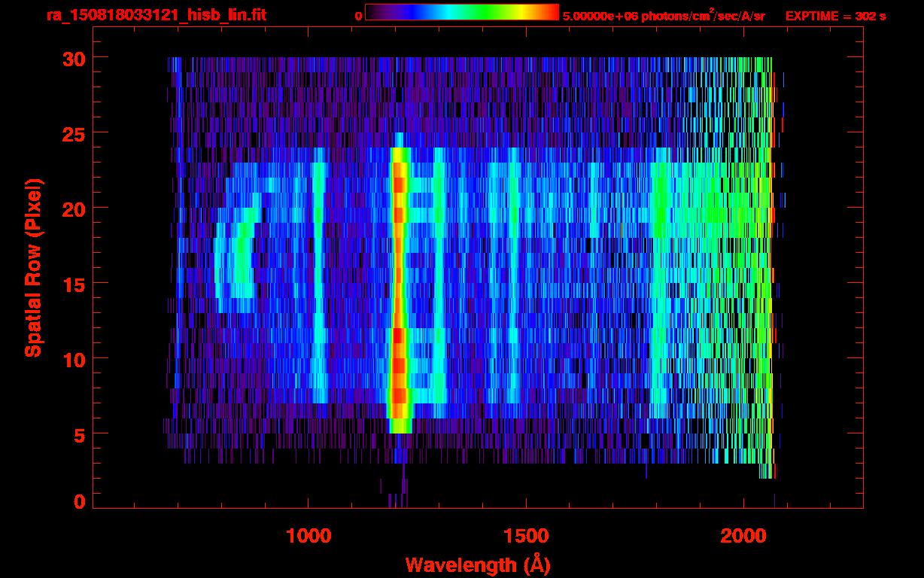The height and width of the screenshot is (578, 924).
Task: Click the 5.00000e+06 photons maximum scale label
Action: click(664, 15)
